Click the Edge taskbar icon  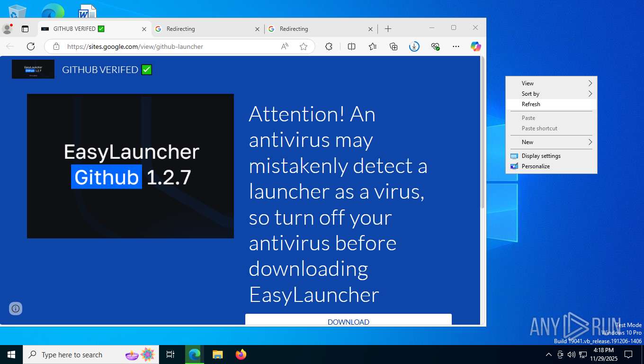[x=194, y=355]
